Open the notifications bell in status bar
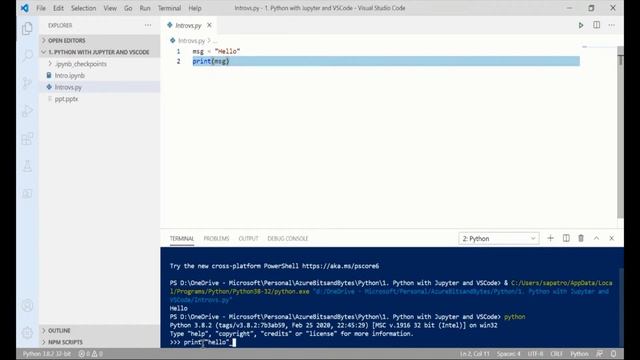640x360 pixels. tap(613, 354)
